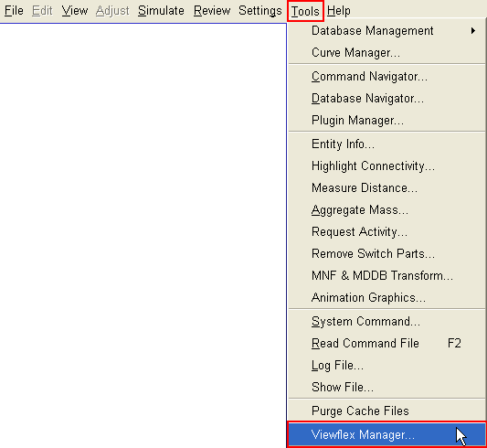Select Entity Info menu item
Image resolution: width=487 pixels, height=448 pixels.
point(386,144)
